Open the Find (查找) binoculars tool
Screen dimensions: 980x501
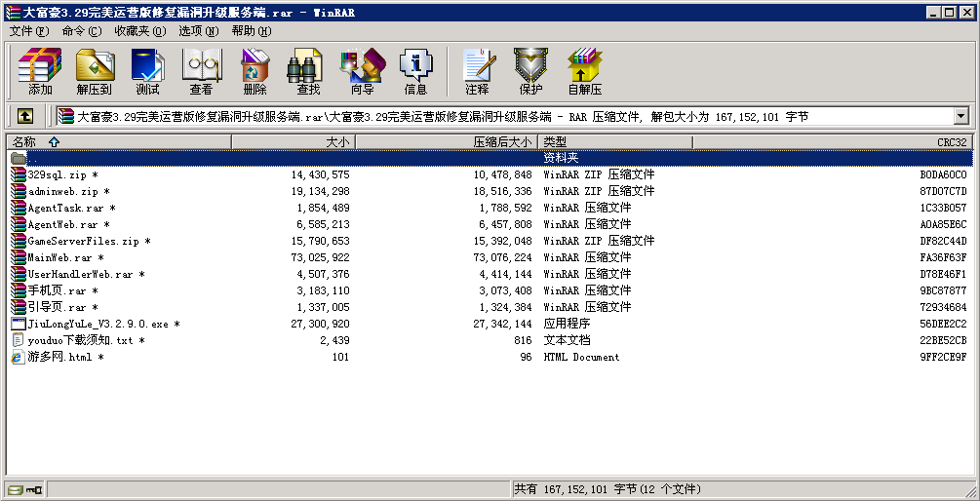tap(308, 71)
